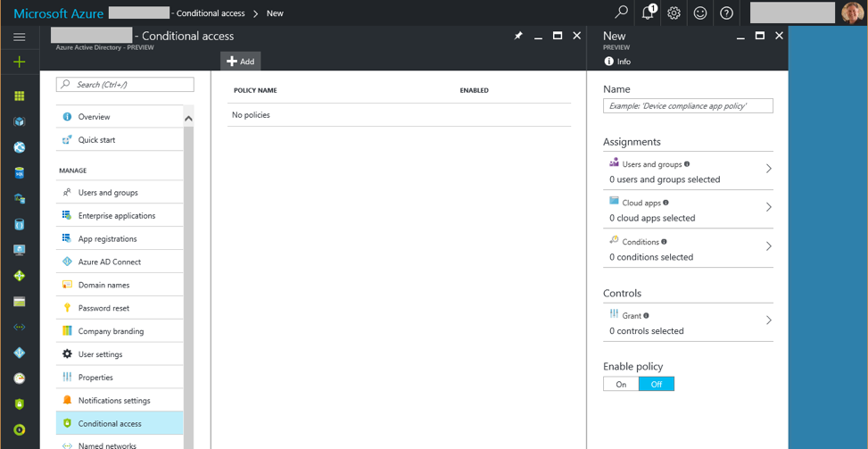Open Properties menu item
The image size is (868, 449).
pyautogui.click(x=120, y=378)
